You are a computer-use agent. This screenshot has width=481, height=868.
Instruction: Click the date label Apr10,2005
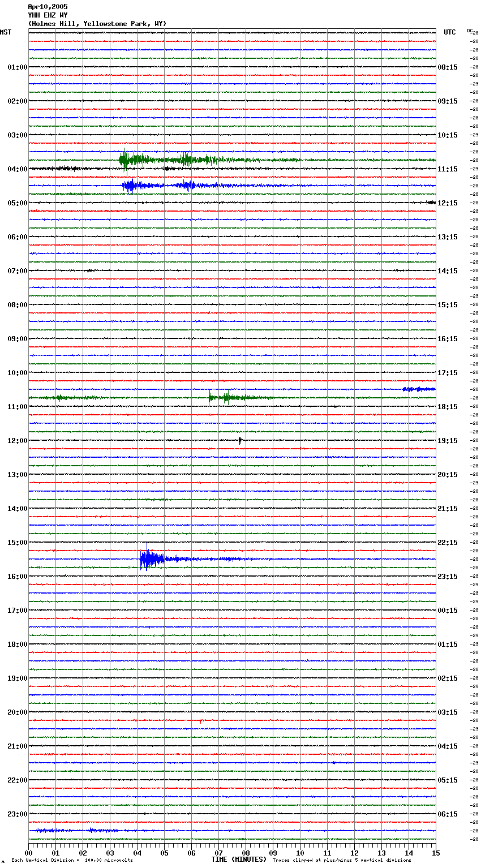(48, 7)
